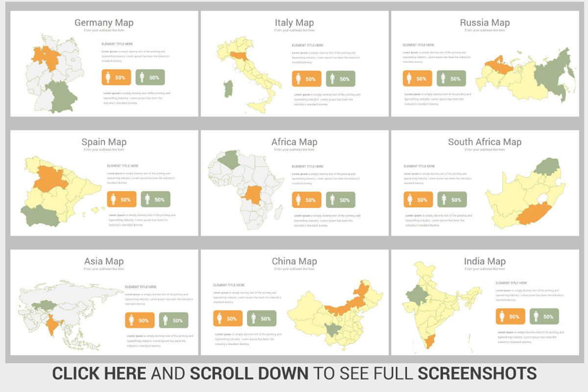The height and width of the screenshot is (392, 588).
Task: Pick the female icon on the India Map slide
Action: (502, 317)
